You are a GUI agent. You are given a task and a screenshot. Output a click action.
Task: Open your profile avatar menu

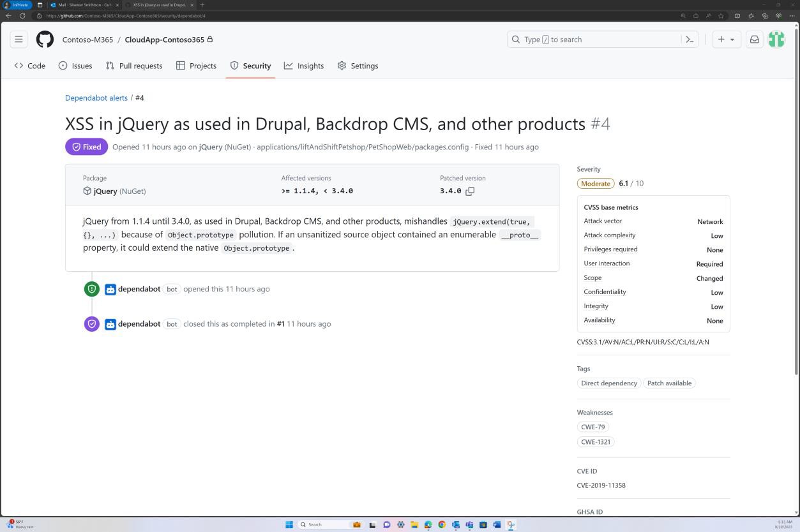coord(776,39)
